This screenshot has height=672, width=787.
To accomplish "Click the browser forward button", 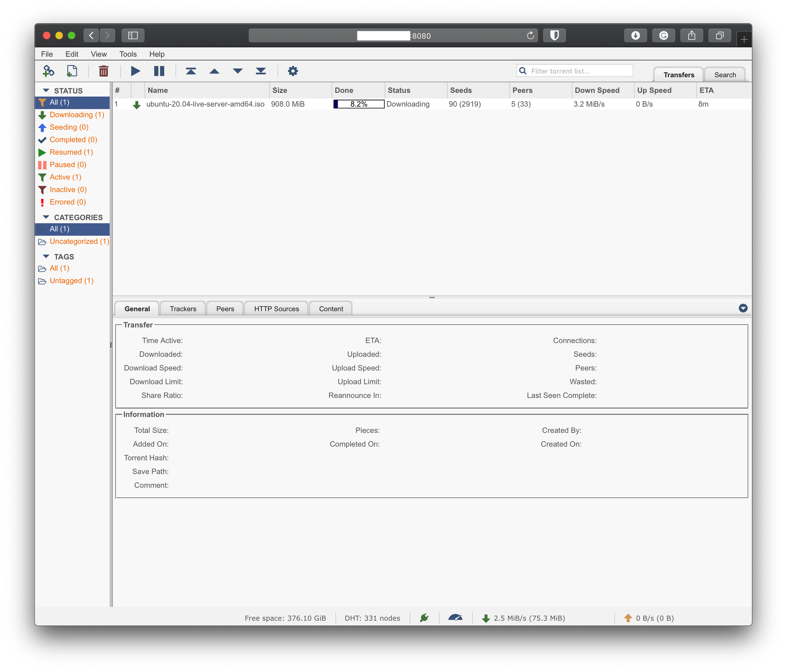I will [107, 35].
